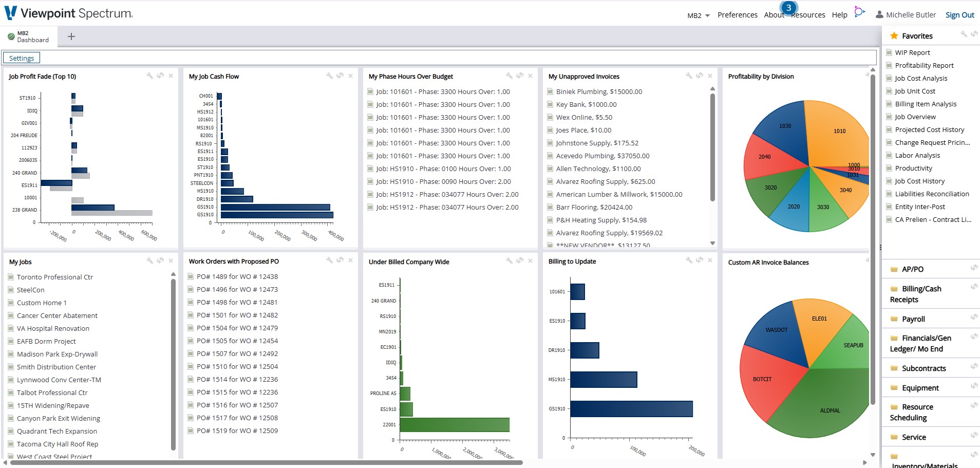The width and height of the screenshot is (980, 468).
Task: Click the colorful circular arrows icon beside Help
Action: [x=859, y=12]
